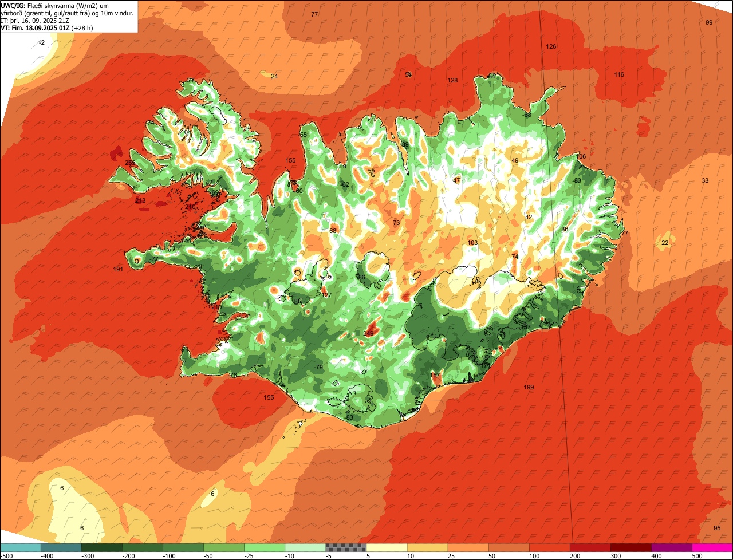Click the inland value '103'
Image resolution: width=733 pixels, height=560 pixels.
[472, 243]
